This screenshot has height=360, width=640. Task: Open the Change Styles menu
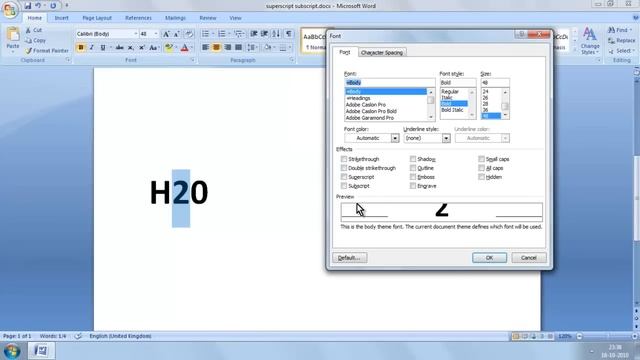590,41
